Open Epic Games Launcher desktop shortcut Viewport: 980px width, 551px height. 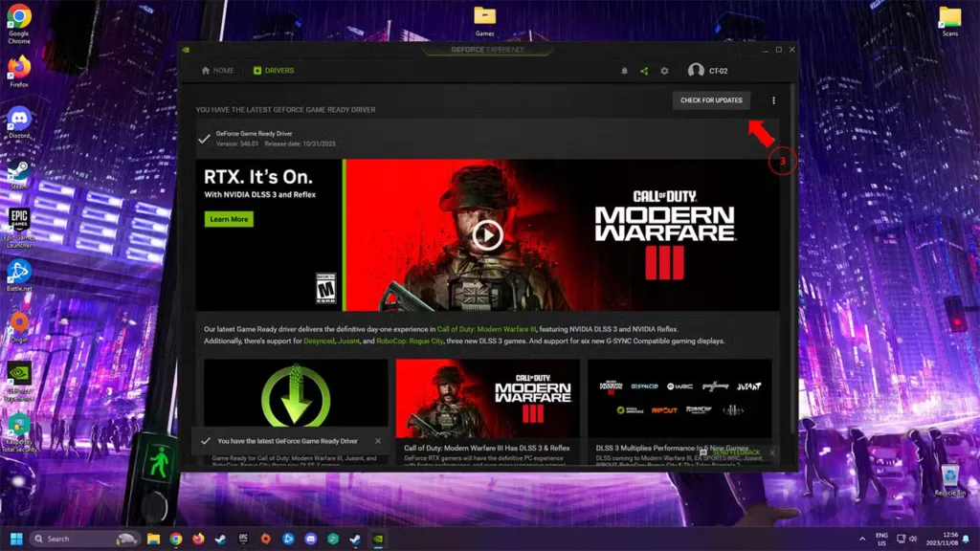(19, 228)
